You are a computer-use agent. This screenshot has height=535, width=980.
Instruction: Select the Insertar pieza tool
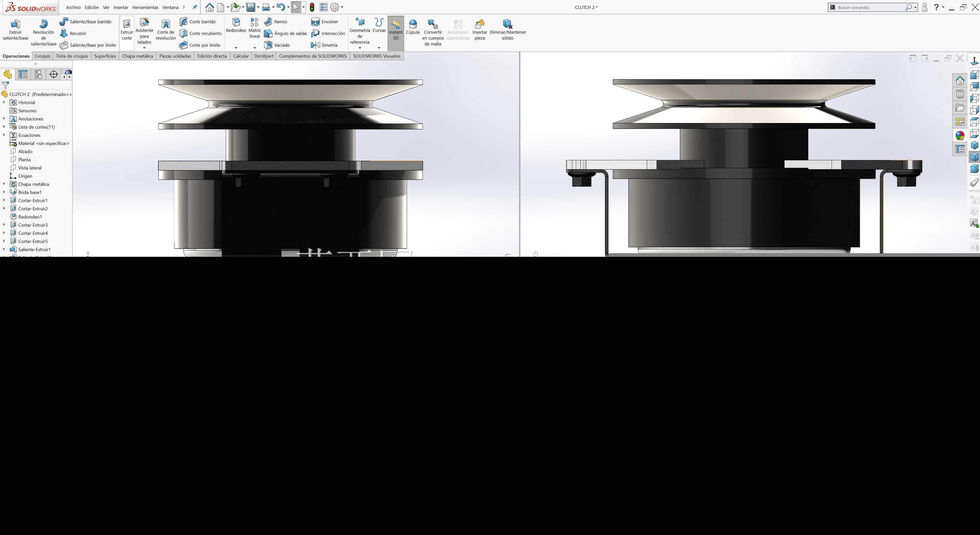[480, 30]
